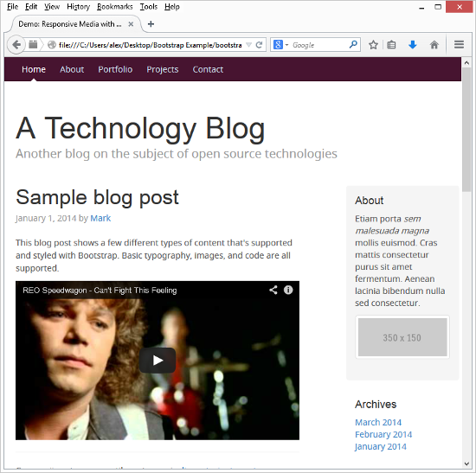This screenshot has width=476, height=473.
Task: Click the video title REO Speedwagon
Action: click(100, 291)
